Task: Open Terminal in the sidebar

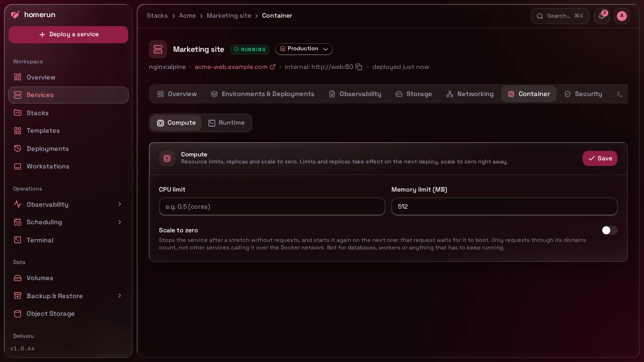Action: 68,240
